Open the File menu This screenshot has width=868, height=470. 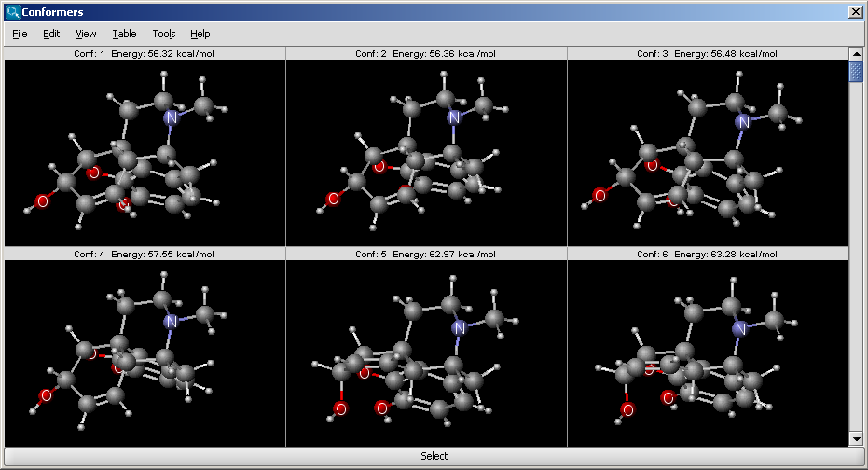tap(20, 34)
